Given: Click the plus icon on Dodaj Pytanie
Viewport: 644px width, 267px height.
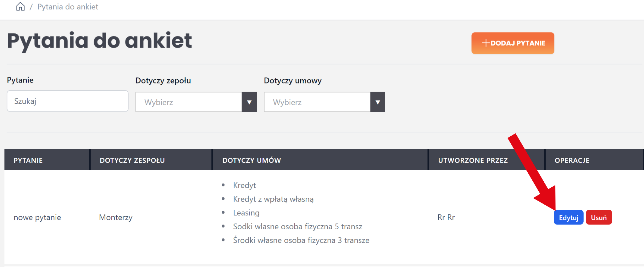Looking at the screenshot, I should (x=486, y=43).
